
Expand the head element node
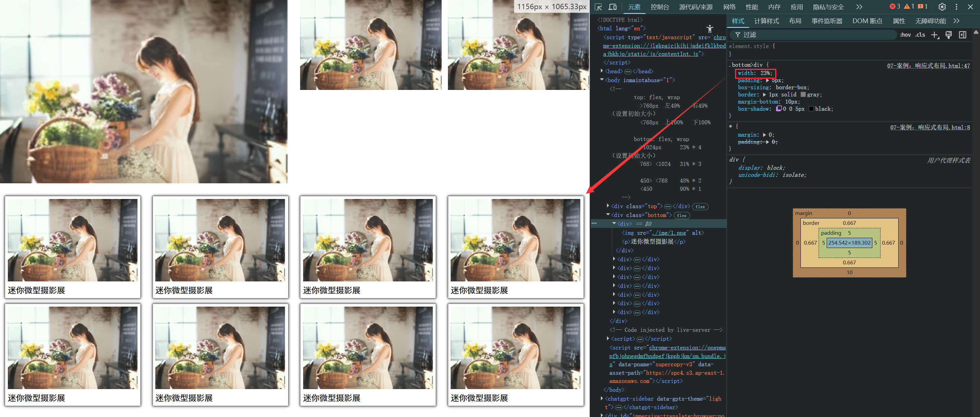point(602,71)
